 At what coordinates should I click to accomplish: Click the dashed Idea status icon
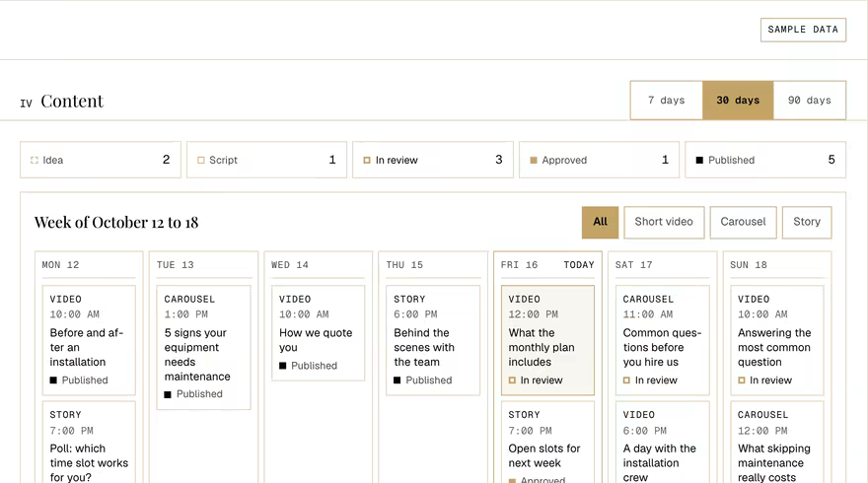coord(35,160)
